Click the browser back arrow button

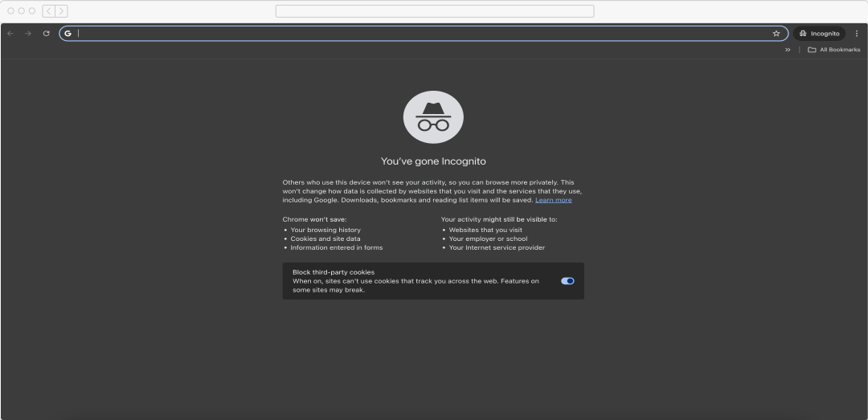pyautogui.click(x=10, y=33)
